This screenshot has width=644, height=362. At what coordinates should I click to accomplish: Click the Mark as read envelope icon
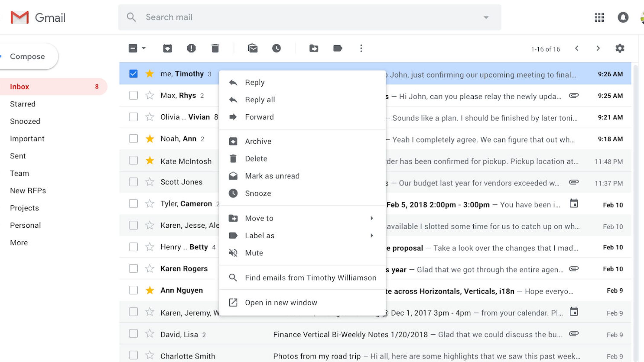click(x=252, y=48)
